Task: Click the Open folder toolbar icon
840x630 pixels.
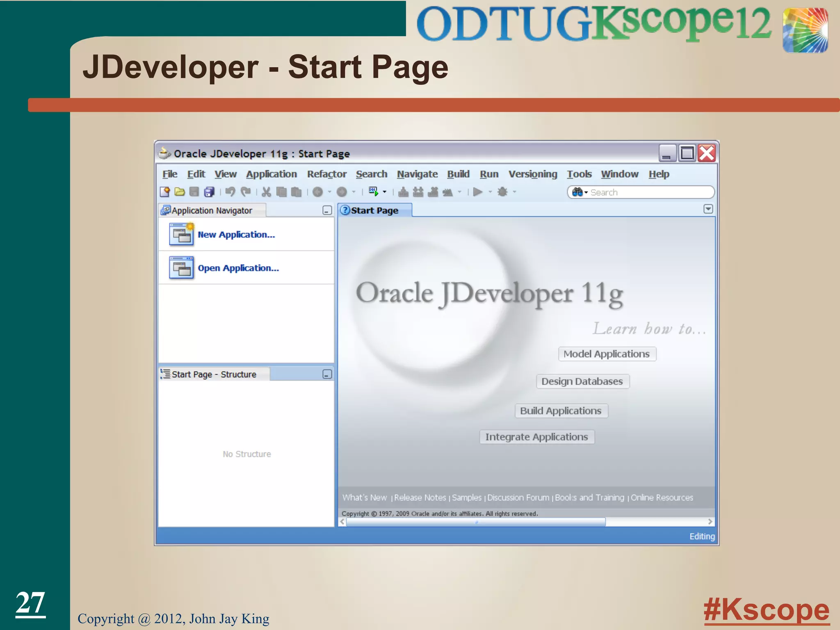Action: [x=180, y=192]
